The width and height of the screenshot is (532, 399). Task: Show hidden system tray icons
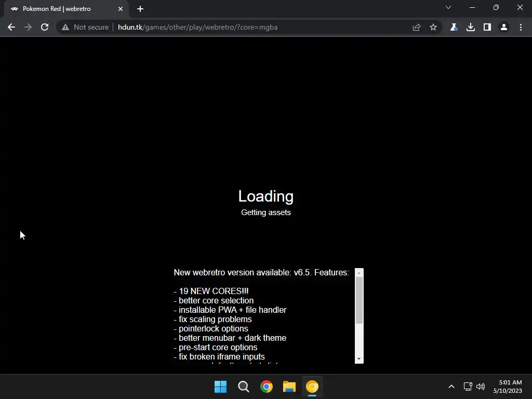click(451, 387)
